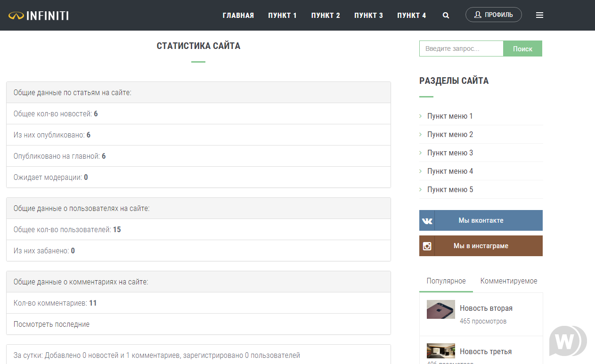Select Пункт 4 in the top menu
The image size is (595, 364).
point(411,16)
